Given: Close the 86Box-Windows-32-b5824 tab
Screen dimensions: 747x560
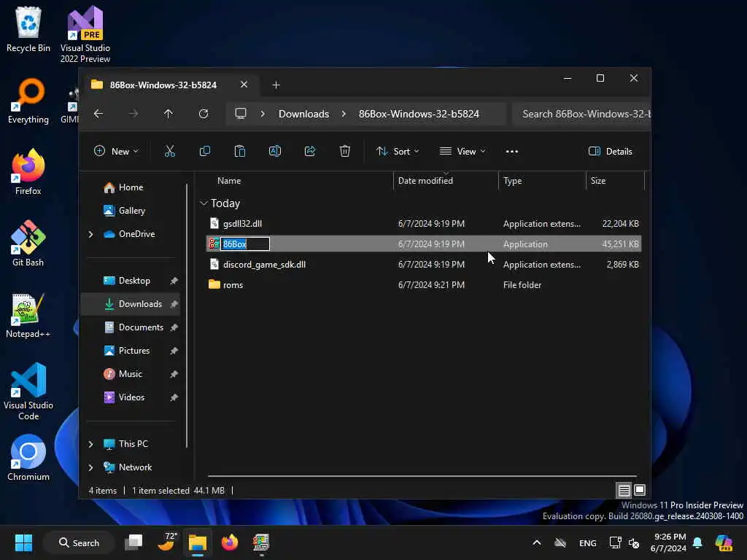Looking at the screenshot, I should pos(244,85).
